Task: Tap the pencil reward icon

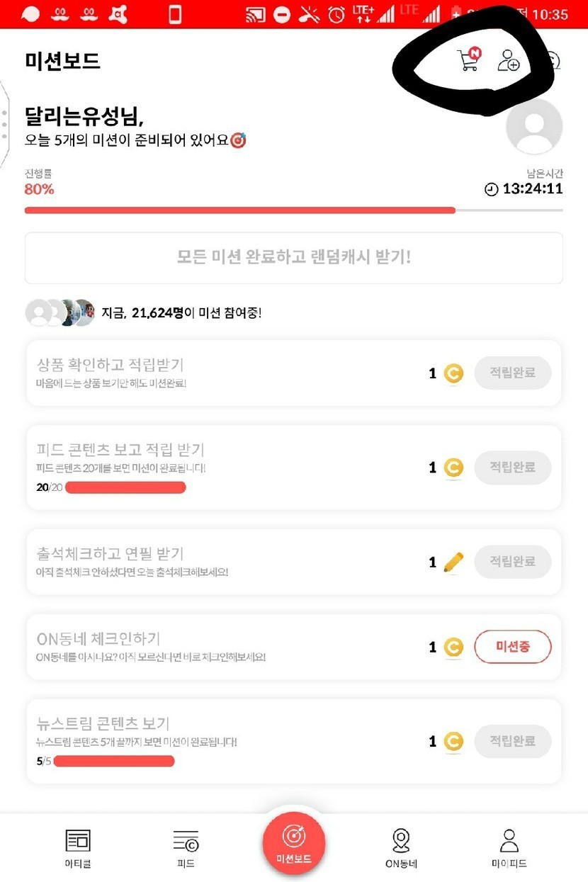Action: [453, 562]
